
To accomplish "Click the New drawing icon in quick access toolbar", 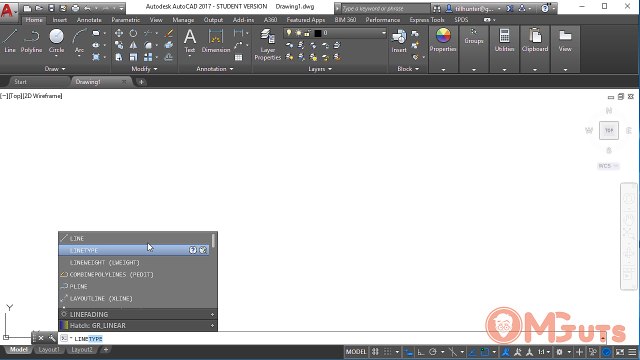I will pyautogui.click(x=27, y=8).
